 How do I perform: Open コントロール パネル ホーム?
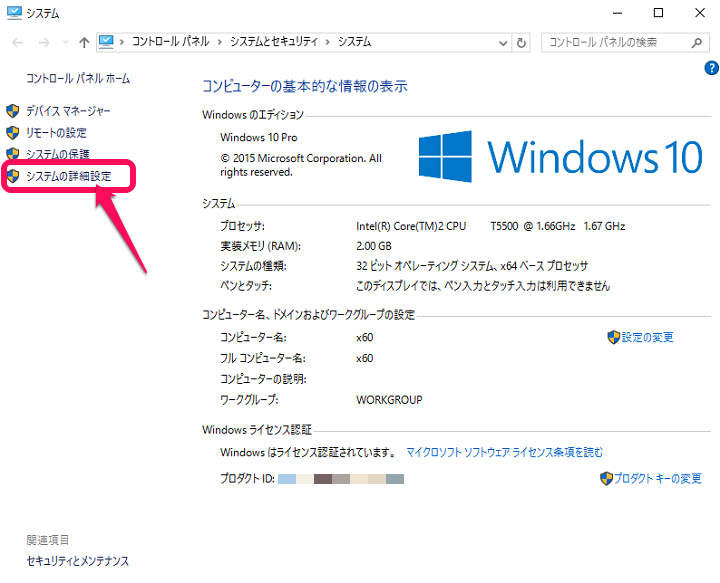tap(78, 78)
